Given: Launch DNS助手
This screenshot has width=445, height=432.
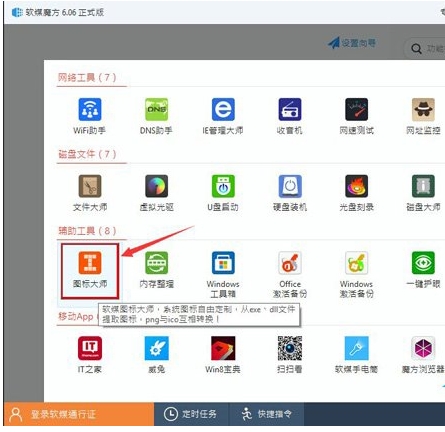Looking at the screenshot, I should pos(156,116).
